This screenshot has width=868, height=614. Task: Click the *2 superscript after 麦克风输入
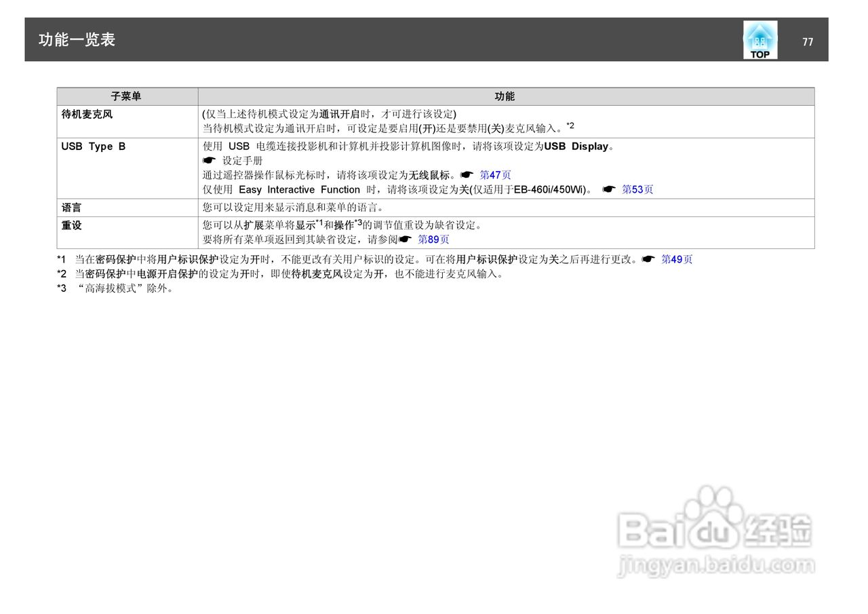570,125
